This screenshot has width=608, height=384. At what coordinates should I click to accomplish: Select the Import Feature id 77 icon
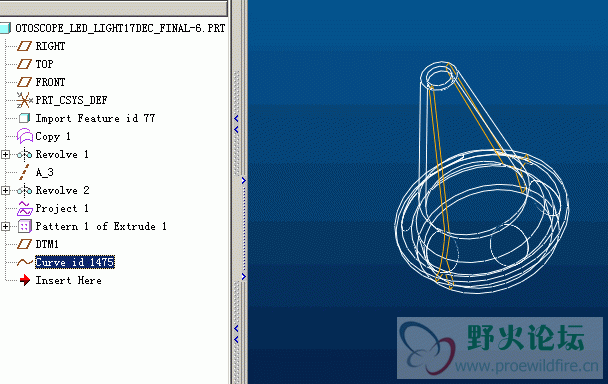tap(24, 118)
